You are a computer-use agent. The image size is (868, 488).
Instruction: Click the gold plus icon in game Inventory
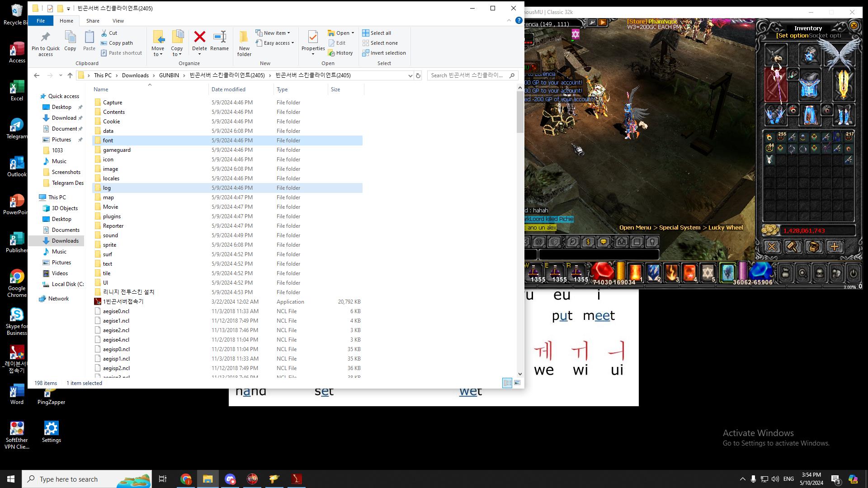coord(834,247)
